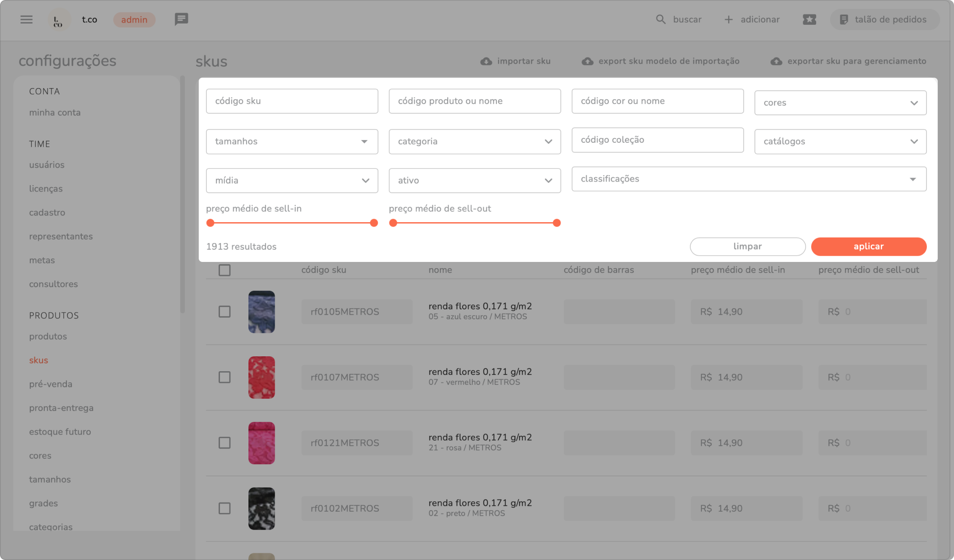Go to produtos in the sidebar

click(x=48, y=336)
